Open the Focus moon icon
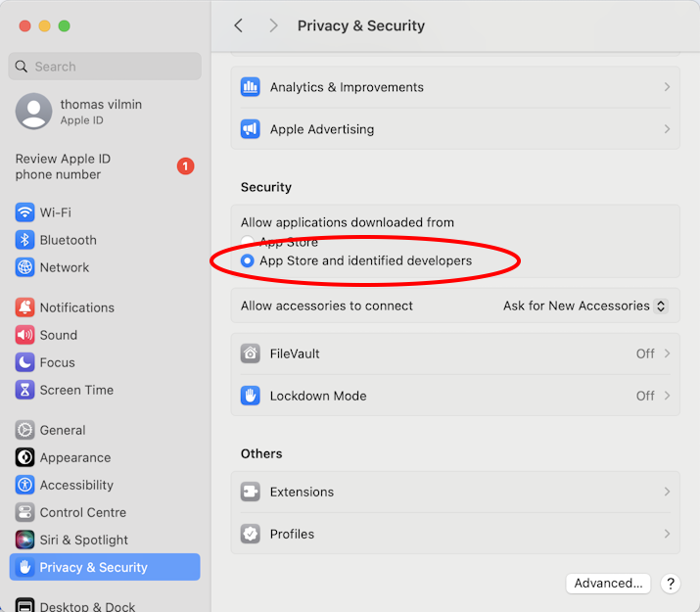This screenshot has width=700, height=612. 25,362
